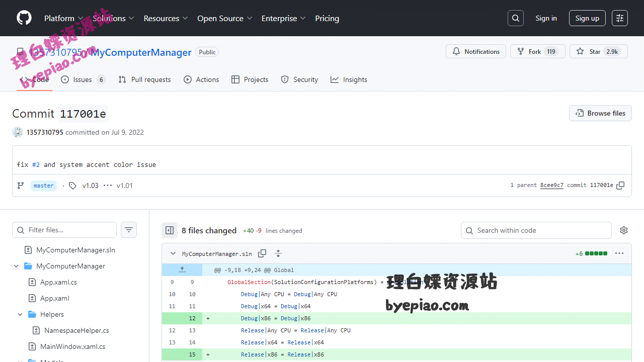Open diff view settings gear
The image size is (644, 362).
pyautogui.click(x=624, y=230)
